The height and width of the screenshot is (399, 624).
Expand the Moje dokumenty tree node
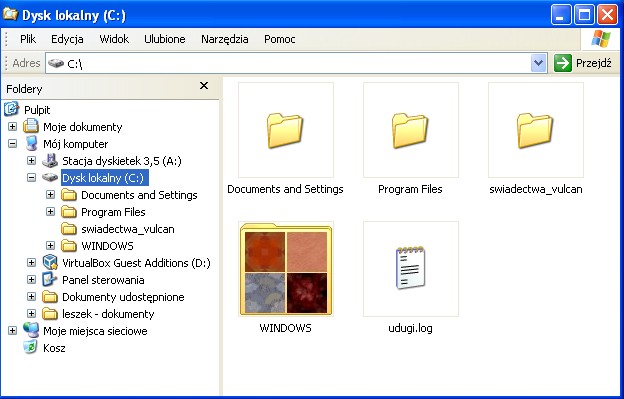click(x=12, y=127)
